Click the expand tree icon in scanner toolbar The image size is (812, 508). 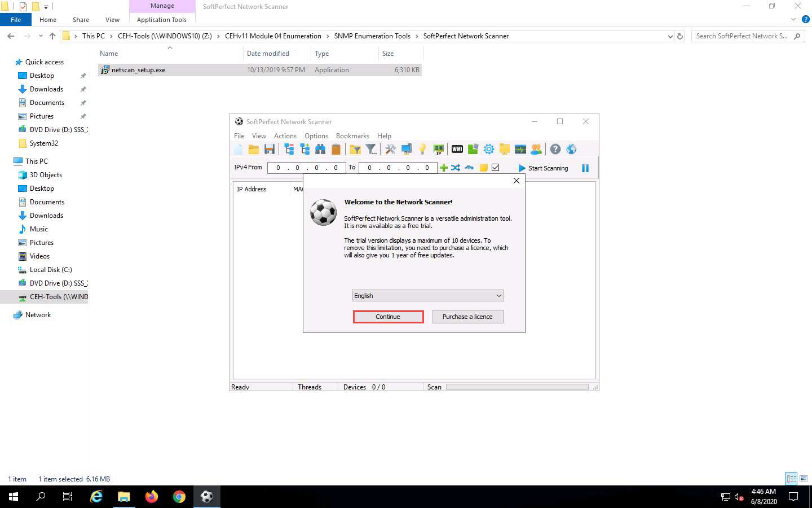[305, 149]
